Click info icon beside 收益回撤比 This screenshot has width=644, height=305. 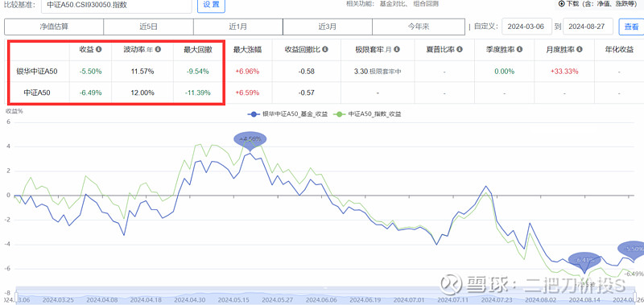[x=325, y=49]
